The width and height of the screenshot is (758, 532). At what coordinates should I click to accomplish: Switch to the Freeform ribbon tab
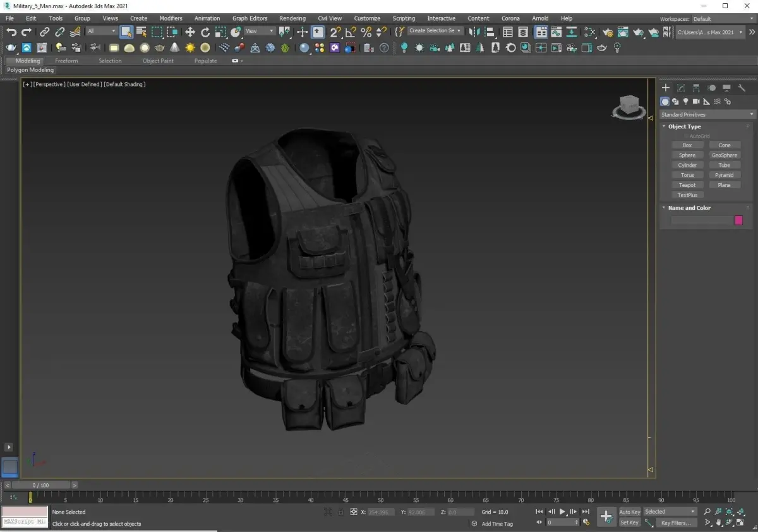[x=66, y=61]
